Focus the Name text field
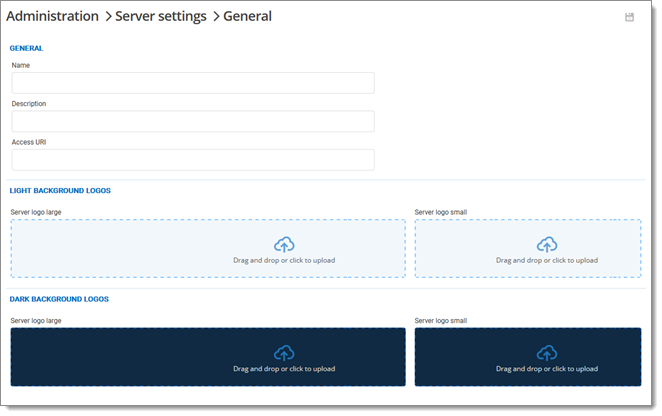The image size is (662, 416). [x=193, y=83]
